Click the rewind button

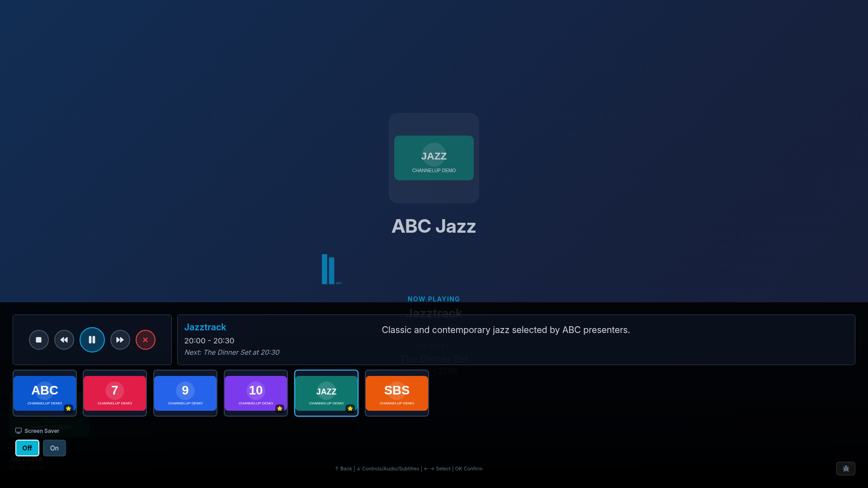point(64,340)
